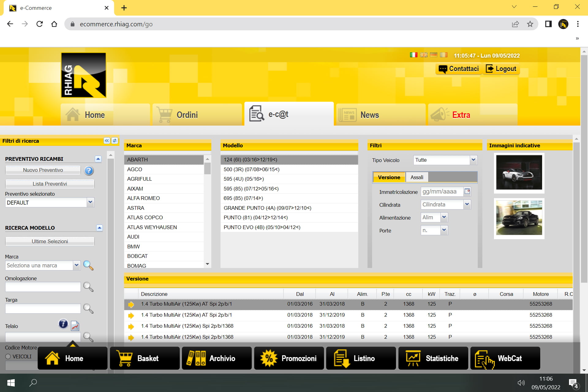The width and height of the screenshot is (588, 392).
Task: Open Windows Start menu
Action: click(11, 383)
